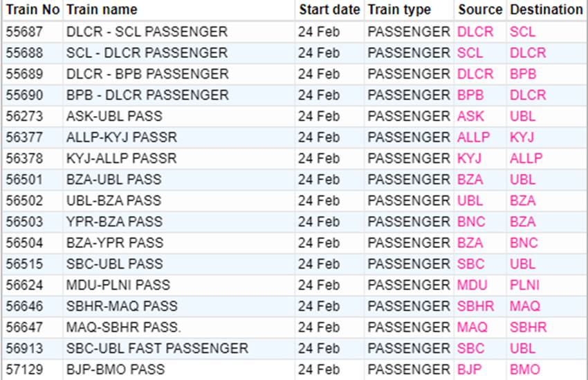This screenshot has width=588, height=380.
Task: Open SCL destination link for train 55687
Action: point(522,32)
